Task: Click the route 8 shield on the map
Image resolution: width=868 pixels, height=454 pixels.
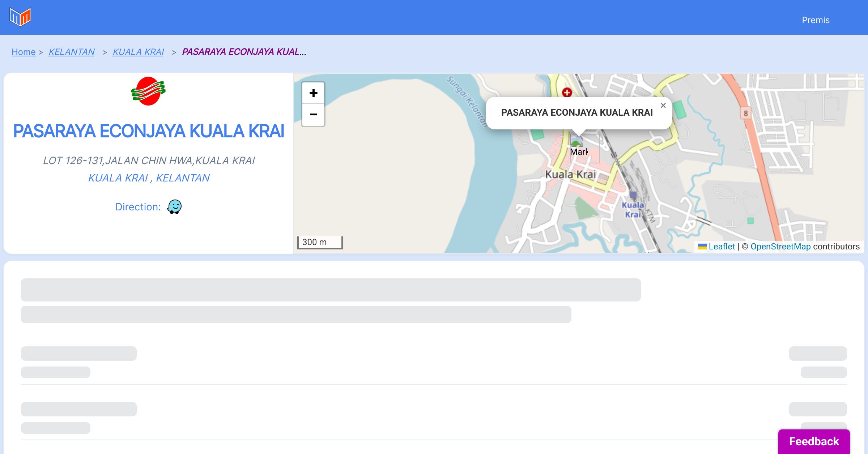Action: (745, 113)
